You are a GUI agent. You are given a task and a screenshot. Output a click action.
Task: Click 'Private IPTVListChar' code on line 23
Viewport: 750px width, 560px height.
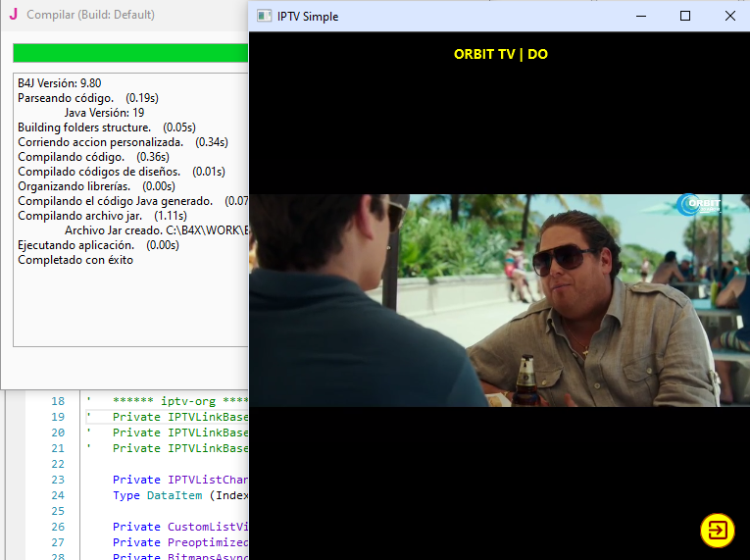[180, 480]
